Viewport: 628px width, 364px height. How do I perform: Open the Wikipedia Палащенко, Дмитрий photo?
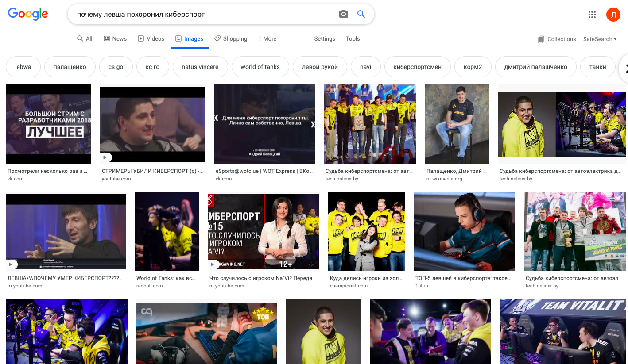[457, 124]
